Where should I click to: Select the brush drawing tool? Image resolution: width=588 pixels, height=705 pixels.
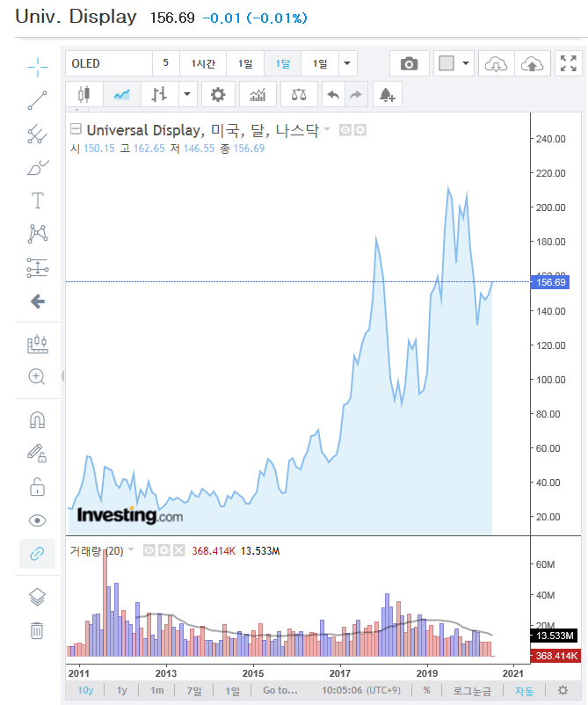pos(37,167)
